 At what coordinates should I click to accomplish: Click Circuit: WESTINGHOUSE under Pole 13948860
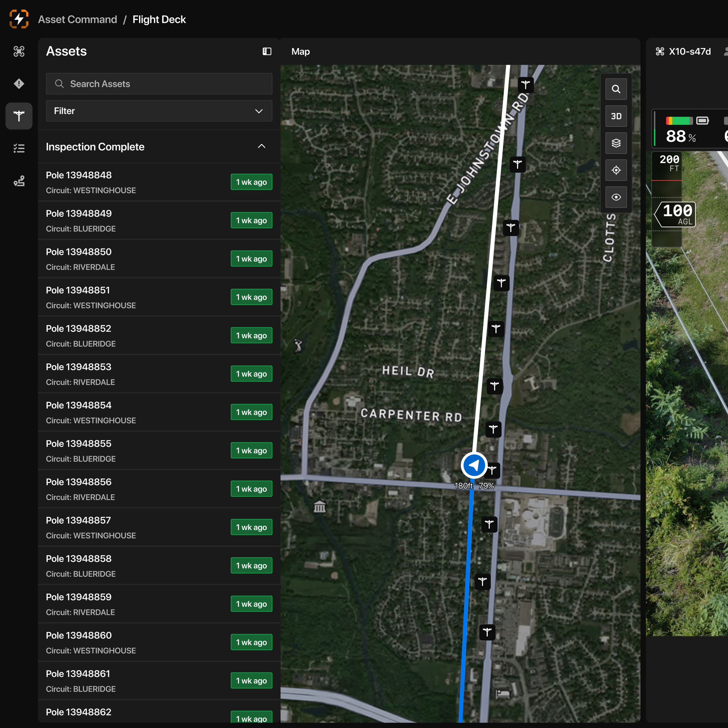coord(91,651)
